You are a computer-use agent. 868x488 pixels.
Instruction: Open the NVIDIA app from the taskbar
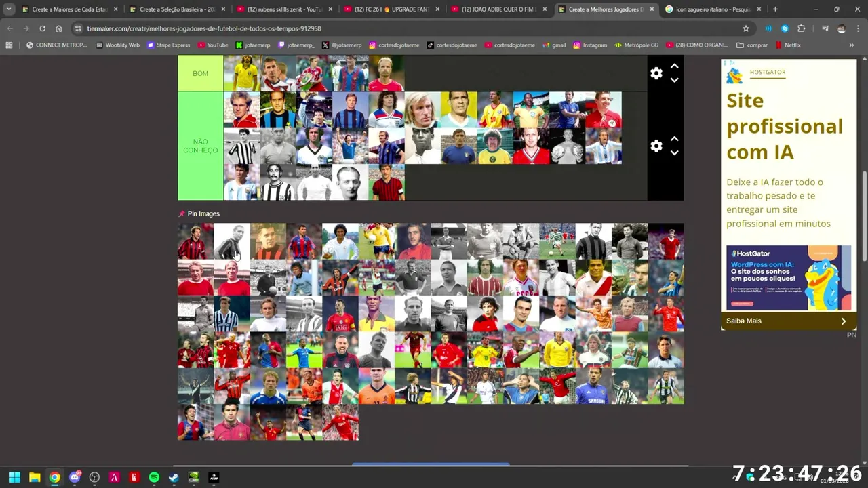[x=194, y=477]
